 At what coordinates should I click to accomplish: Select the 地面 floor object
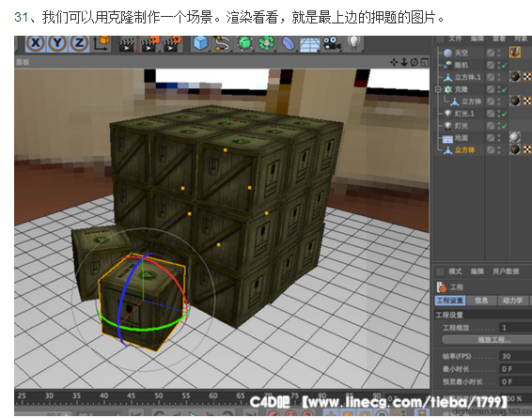462,138
